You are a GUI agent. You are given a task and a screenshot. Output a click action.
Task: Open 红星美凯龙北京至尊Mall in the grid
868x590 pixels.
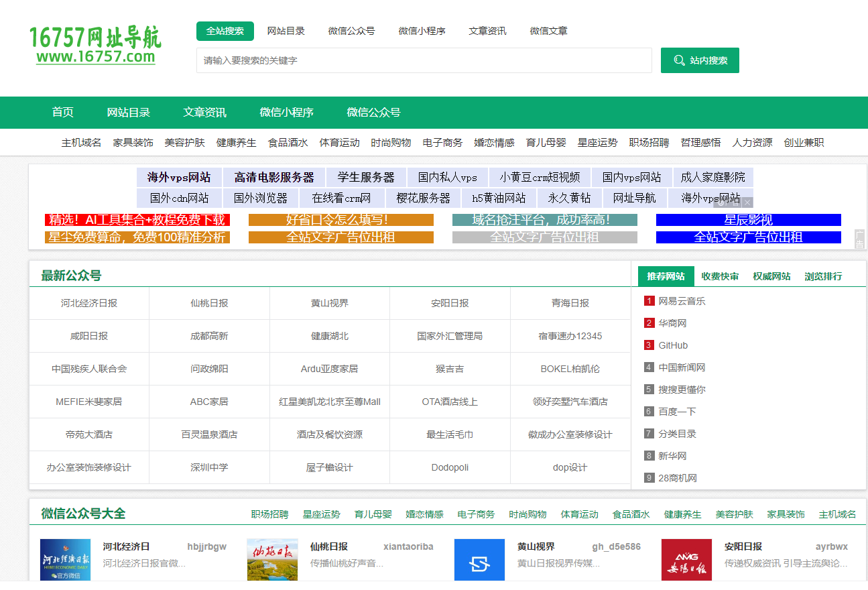329,402
